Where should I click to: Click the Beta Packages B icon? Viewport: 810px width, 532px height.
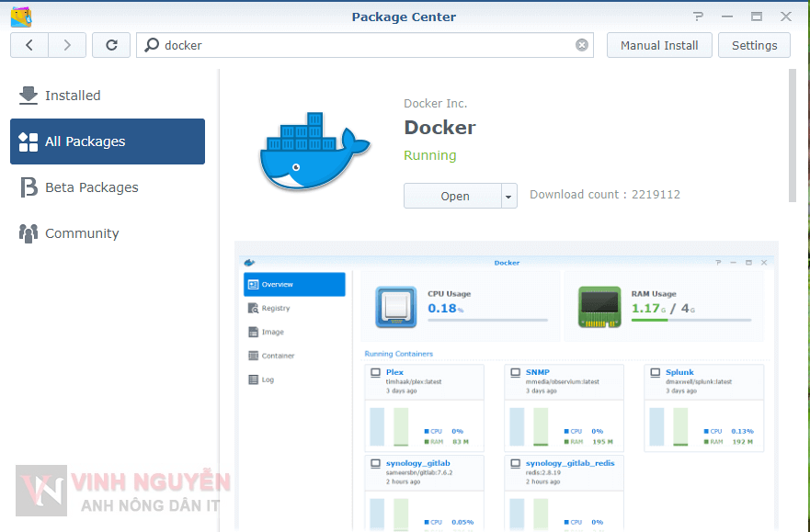point(29,187)
